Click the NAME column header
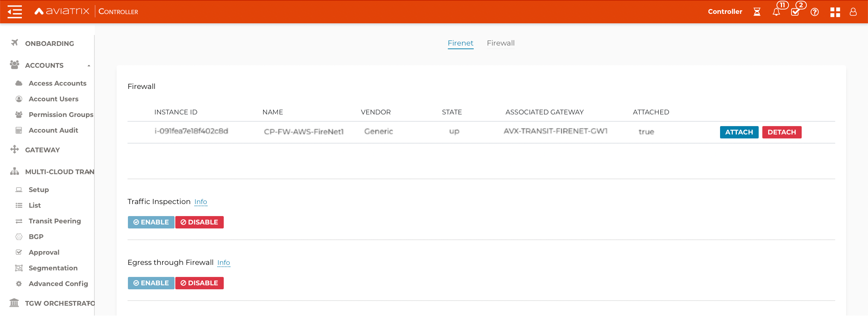Screen dimensions: 868x317 [x=273, y=112]
